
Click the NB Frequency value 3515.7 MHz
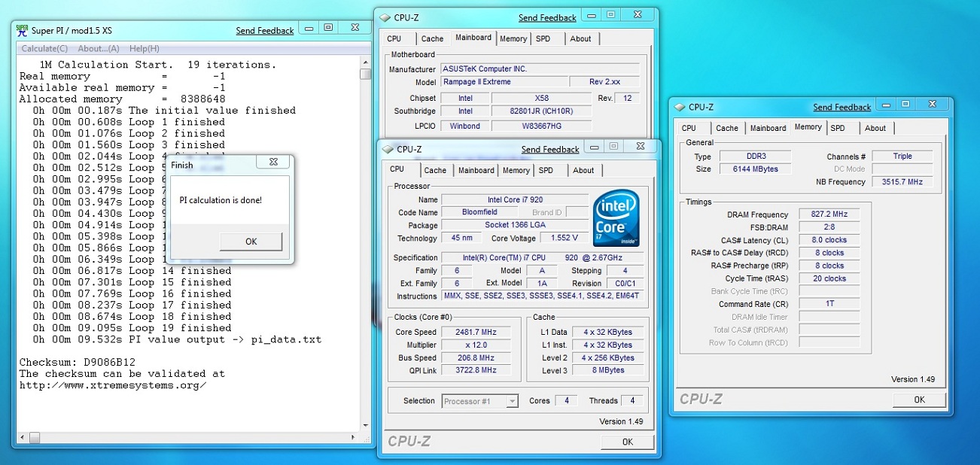tap(902, 182)
